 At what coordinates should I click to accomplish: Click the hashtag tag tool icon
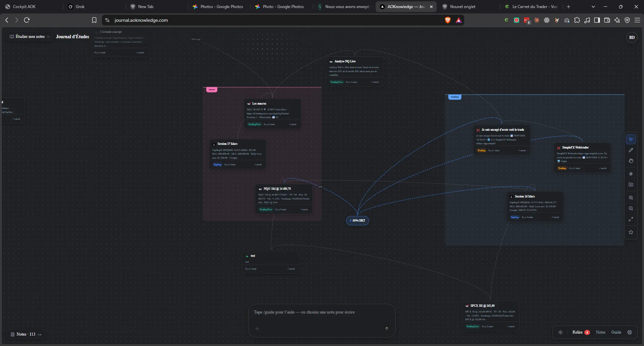[x=631, y=174]
